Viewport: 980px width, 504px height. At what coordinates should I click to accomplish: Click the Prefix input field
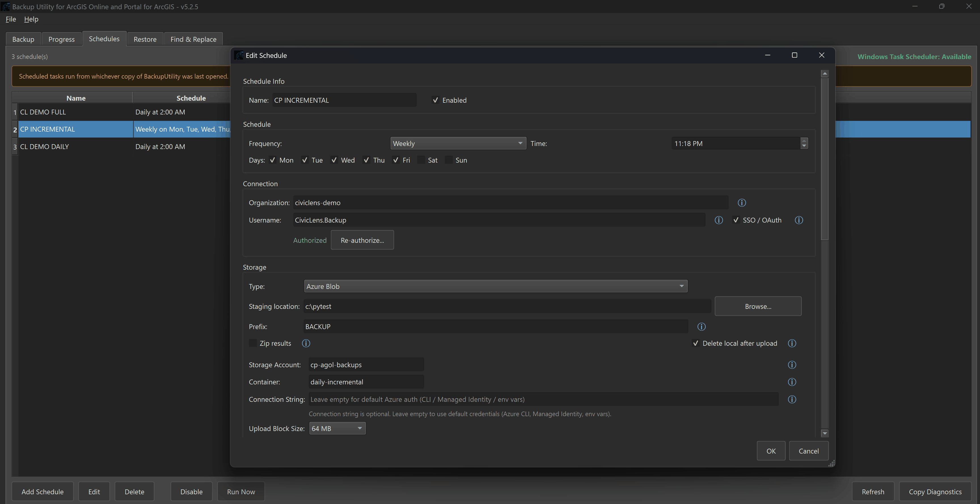(496, 327)
